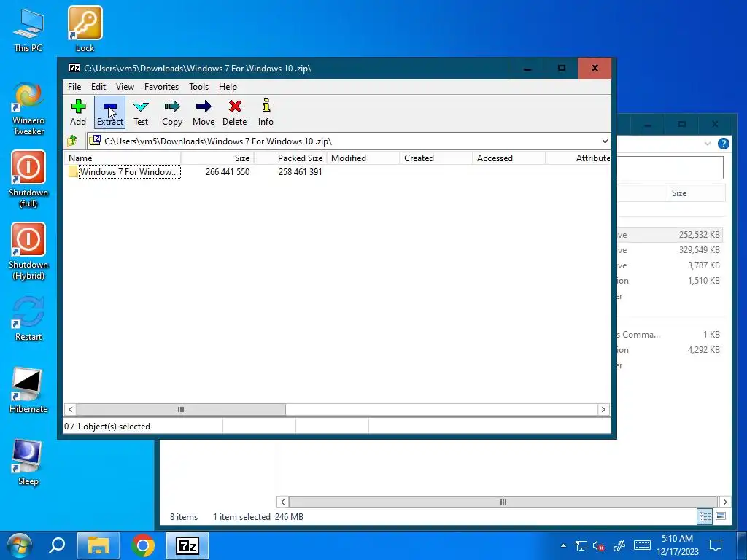This screenshot has height=560, width=747.
Task: Click the Extract toolbar button
Action: click(x=110, y=112)
